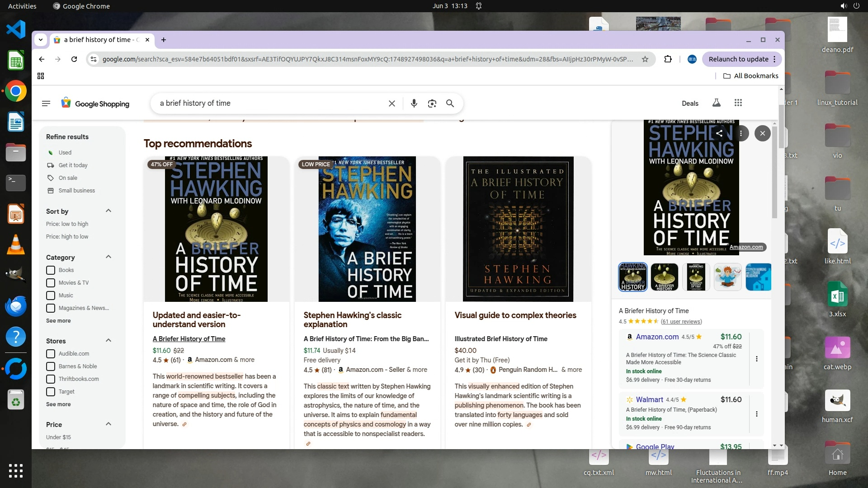The height and width of the screenshot is (488, 868).
Task: Select the second product thumbnail image
Action: [664, 277]
